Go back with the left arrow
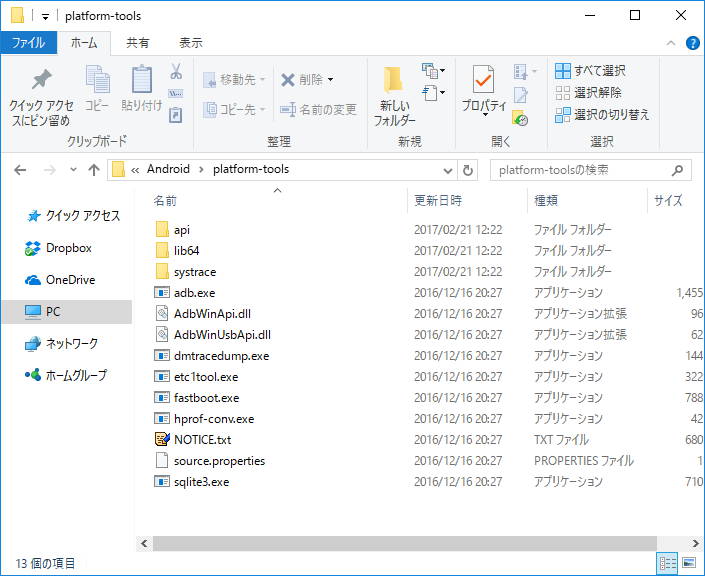The height and width of the screenshot is (576, 705). coord(20,170)
